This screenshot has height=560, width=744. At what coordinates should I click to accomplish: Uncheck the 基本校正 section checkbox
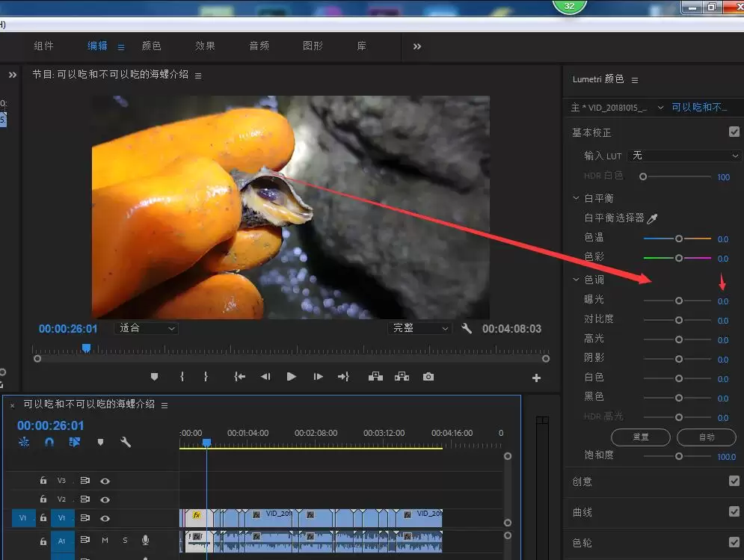pyautogui.click(x=734, y=132)
